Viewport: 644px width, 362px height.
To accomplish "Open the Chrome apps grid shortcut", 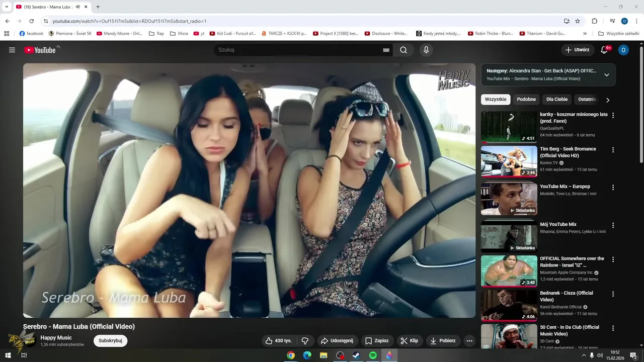I will 7,34.
